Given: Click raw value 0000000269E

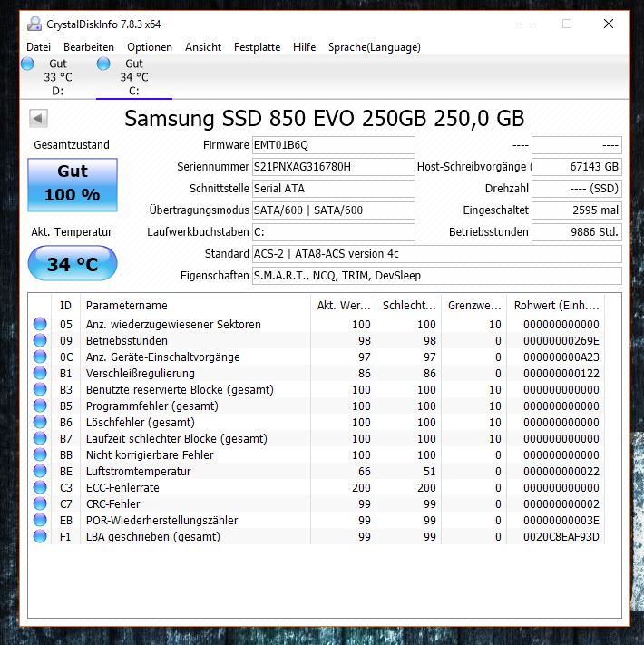Looking at the screenshot, I should tap(561, 341).
